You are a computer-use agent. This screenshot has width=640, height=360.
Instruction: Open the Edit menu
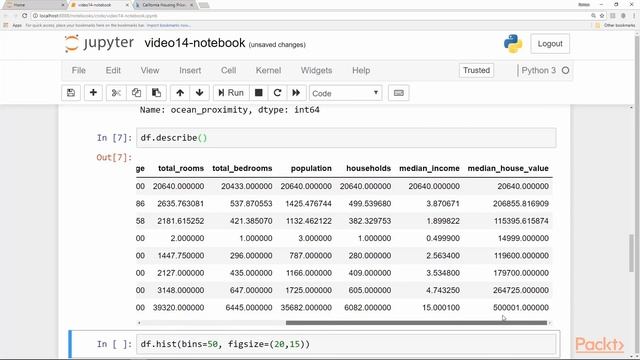click(113, 70)
